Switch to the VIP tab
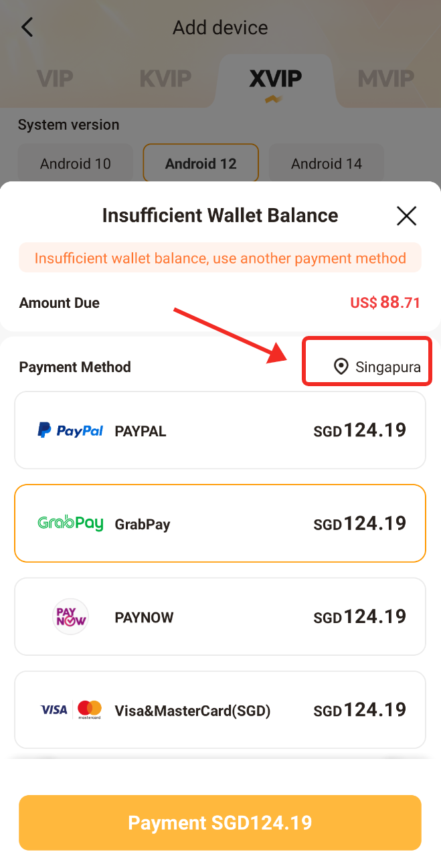Viewport: 441px width, 868px height. (x=55, y=80)
